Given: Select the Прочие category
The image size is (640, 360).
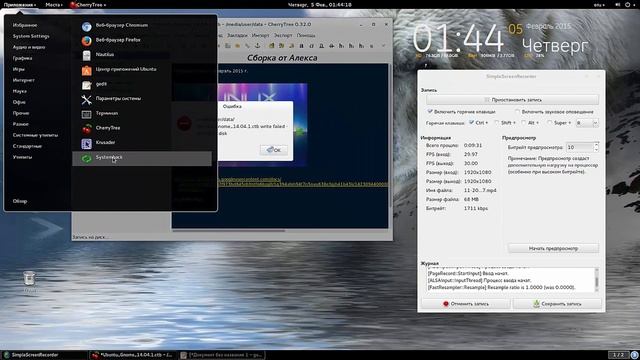Looking at the screenshot, I should click(x=21, y=113).
